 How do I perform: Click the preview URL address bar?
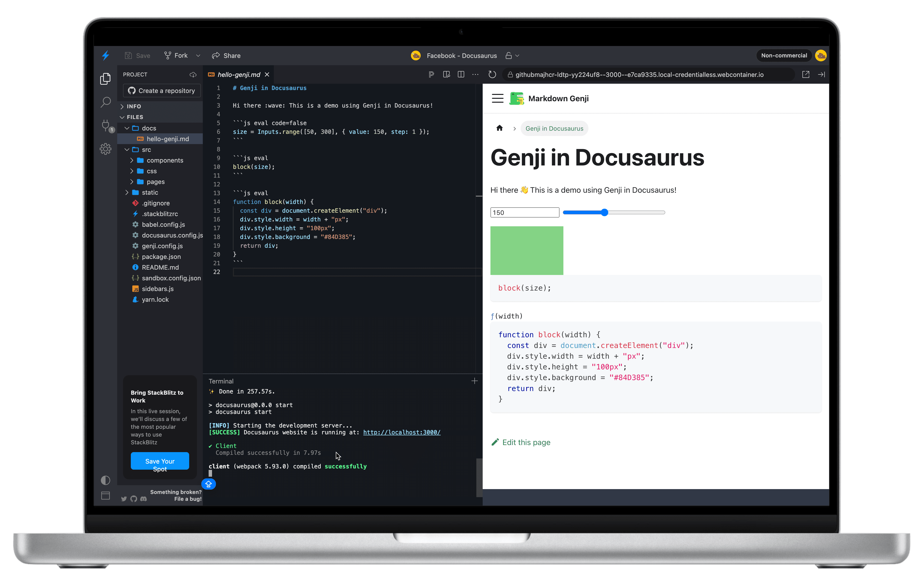tap(649, 74)
